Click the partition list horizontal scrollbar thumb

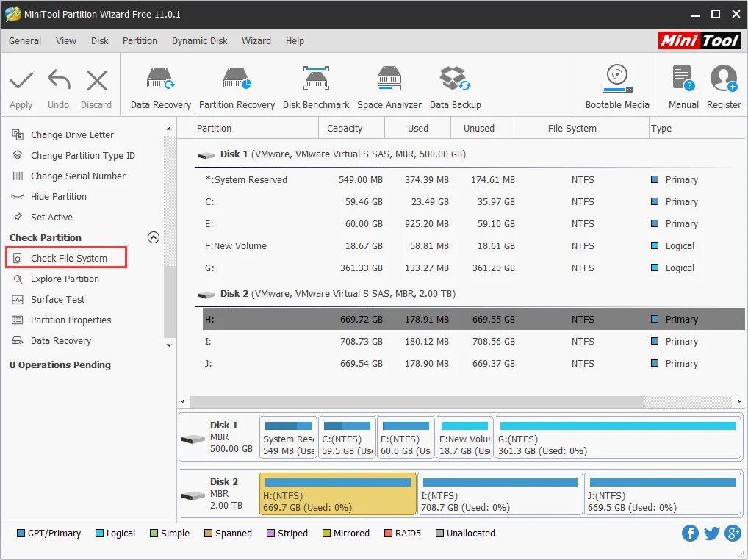click(417, 402)
